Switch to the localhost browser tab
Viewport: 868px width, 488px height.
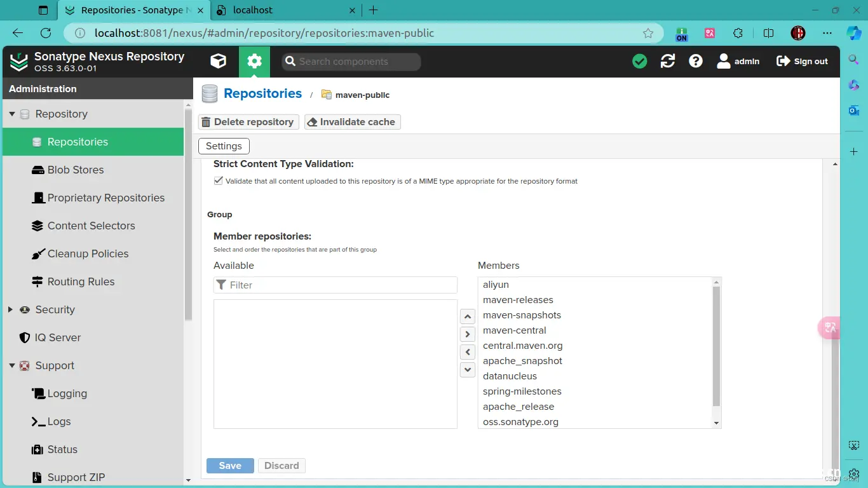286,10
